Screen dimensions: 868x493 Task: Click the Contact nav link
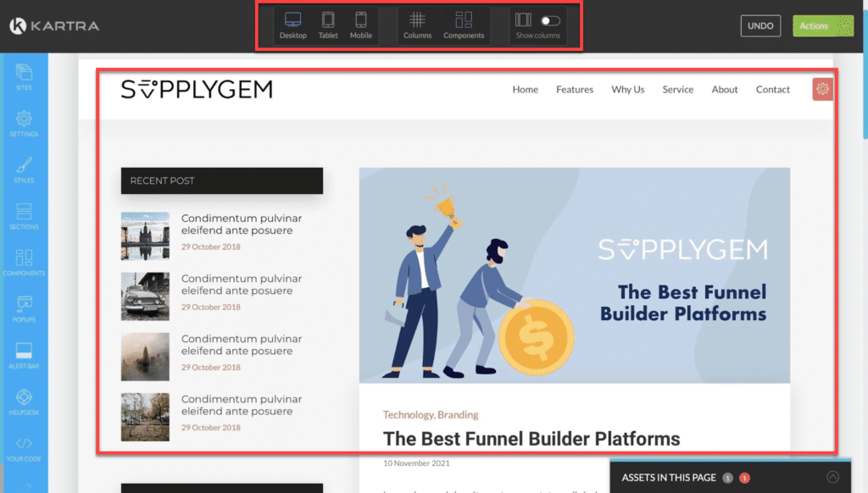coord(773,90)
